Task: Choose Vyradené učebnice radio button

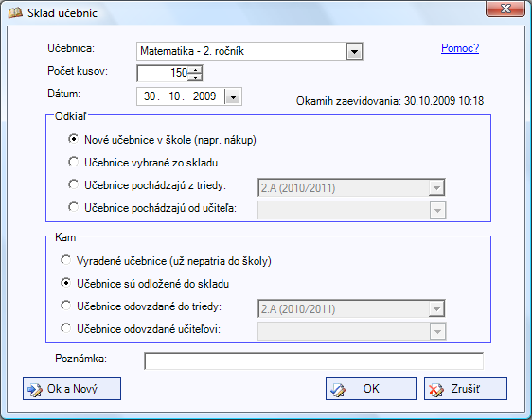Action: [x=65, y=260]
